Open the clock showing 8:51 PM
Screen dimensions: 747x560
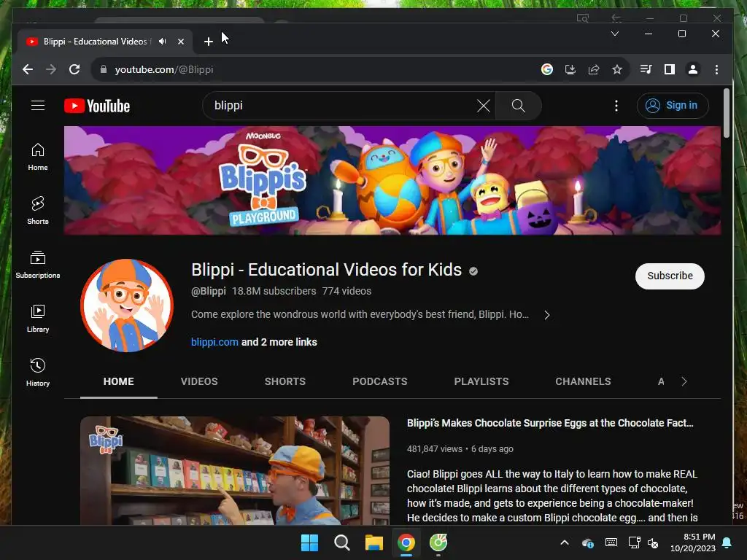693,542
